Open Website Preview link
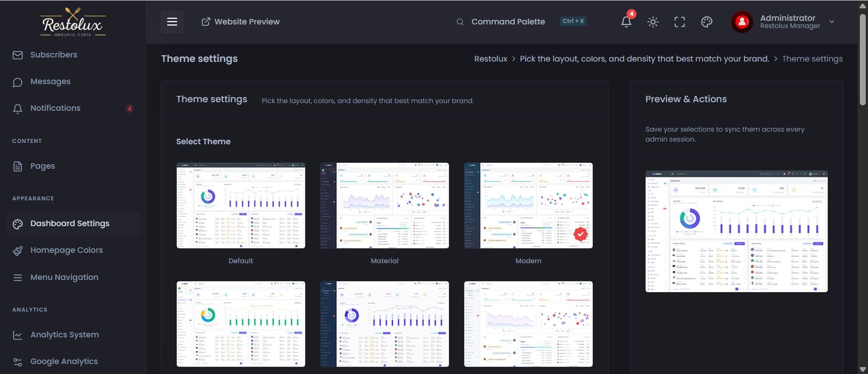Screen dimensions: 868x374 pyautogui.click(x=241, y=22)
